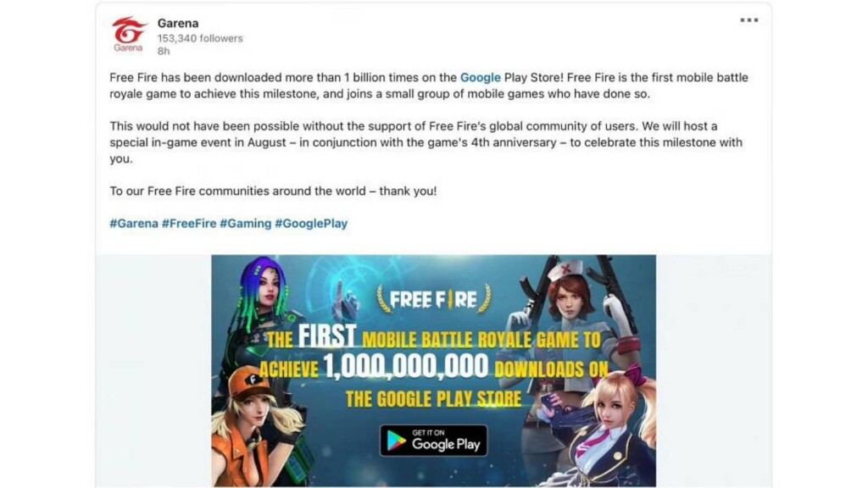Open the three-dot post options menu

[x=749, y=20]
